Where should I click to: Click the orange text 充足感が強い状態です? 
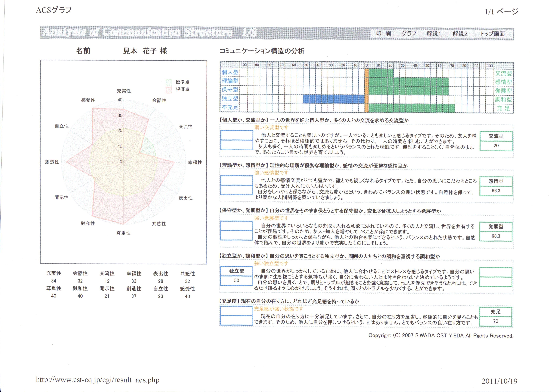[279, 309]
